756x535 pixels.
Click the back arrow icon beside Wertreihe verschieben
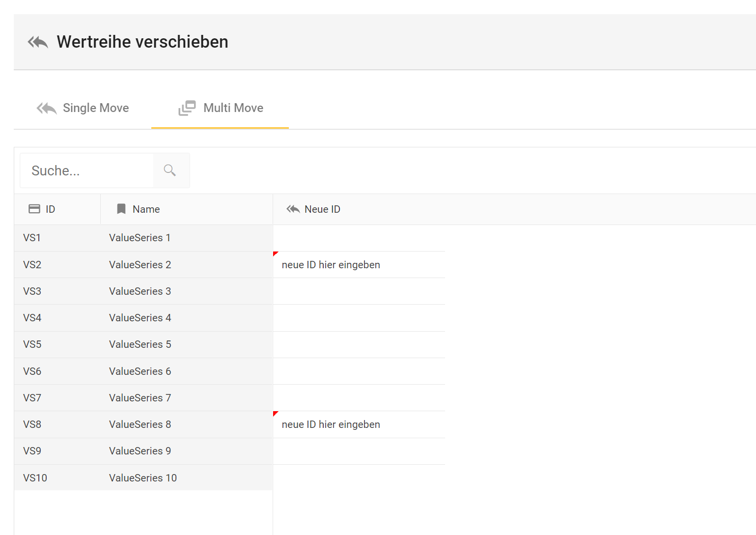[x=38, y=42]
